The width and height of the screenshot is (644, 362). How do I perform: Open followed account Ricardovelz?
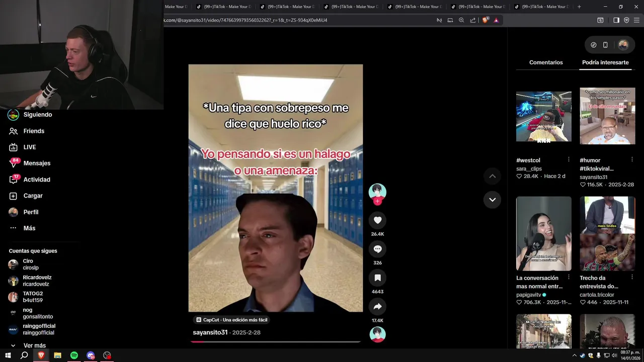(x=30, y=281)
